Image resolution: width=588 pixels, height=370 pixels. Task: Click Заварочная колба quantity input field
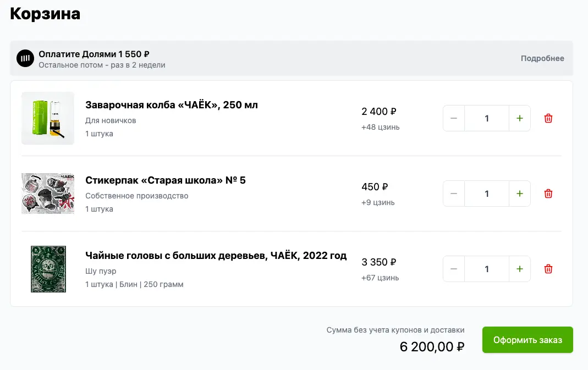(x=486, y=118)
